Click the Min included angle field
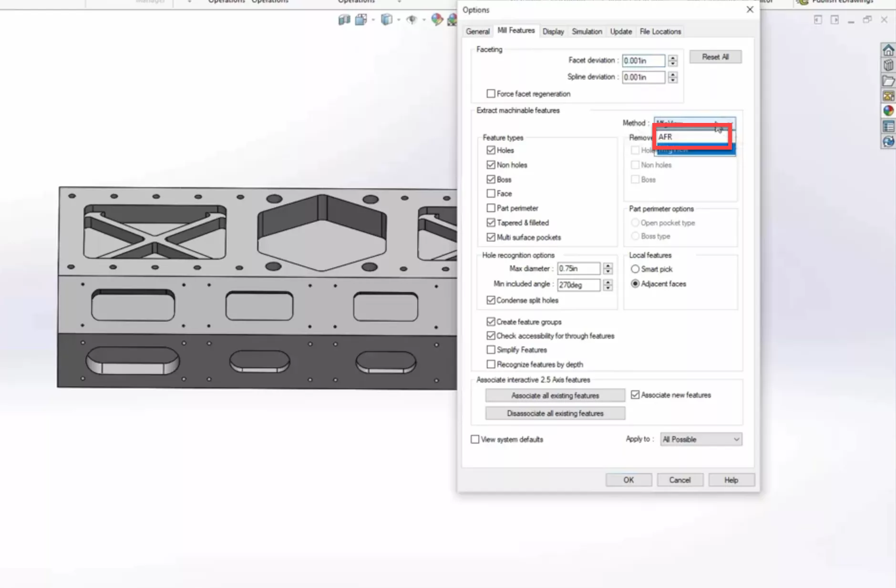This screenshot has height=588, width=896. [x=578, y=285]
